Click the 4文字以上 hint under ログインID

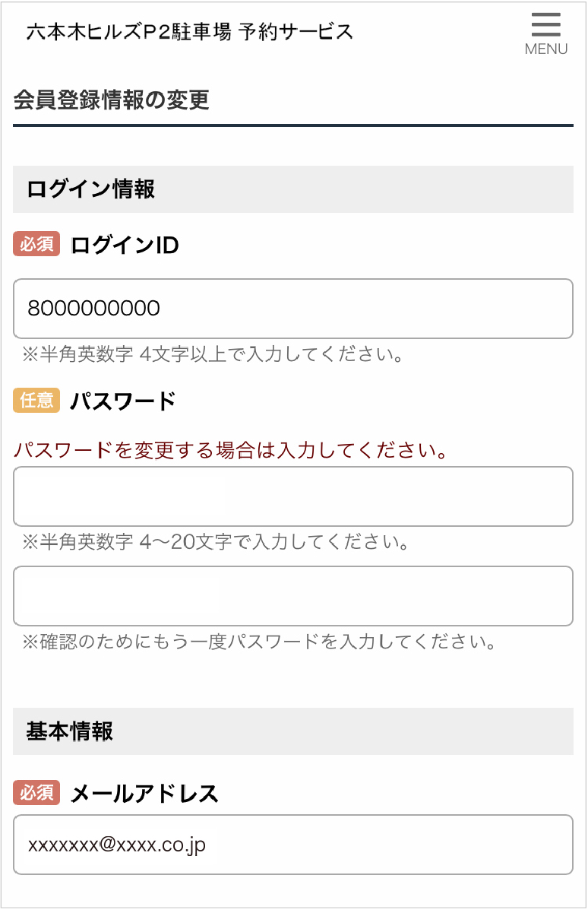coord(211,354)
